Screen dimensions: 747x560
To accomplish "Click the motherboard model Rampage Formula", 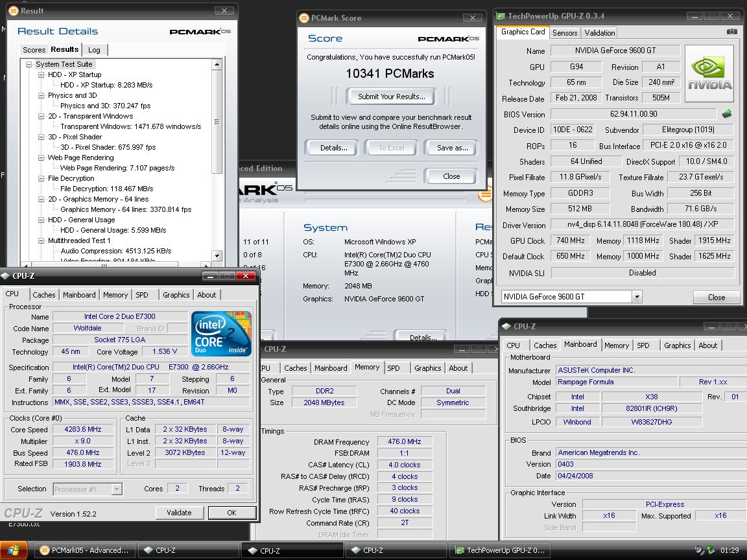I will (x=617, y=381).
